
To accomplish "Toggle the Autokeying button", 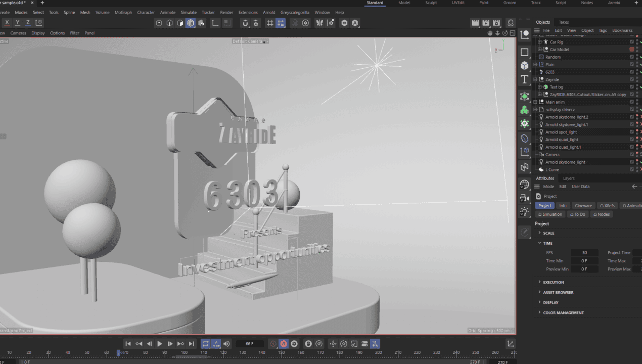I will (284, 344).
